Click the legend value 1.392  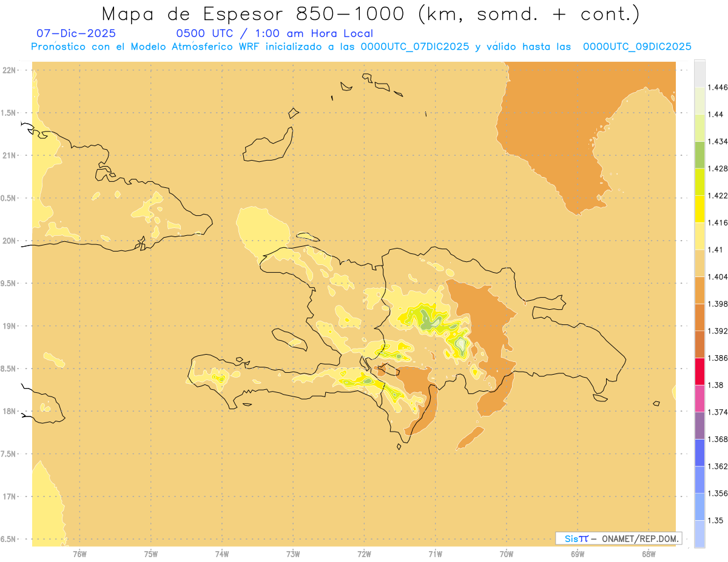(717, 331)
